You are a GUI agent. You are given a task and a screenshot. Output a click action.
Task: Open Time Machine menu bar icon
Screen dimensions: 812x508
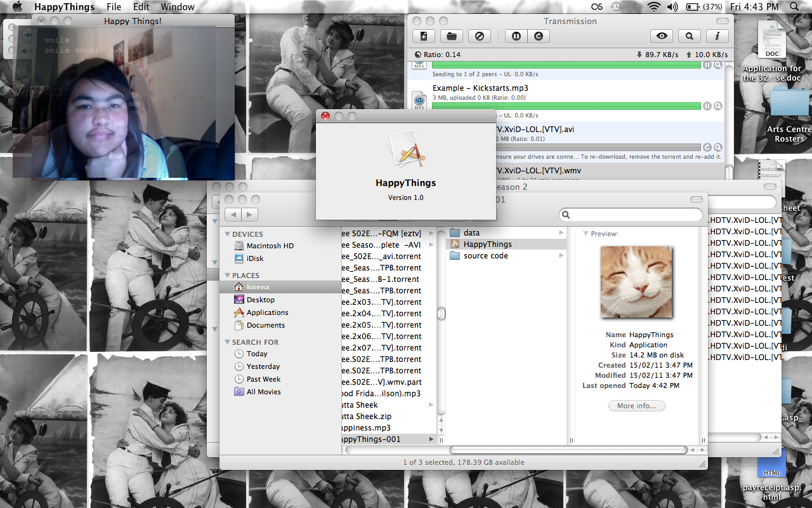pos(616,7)
